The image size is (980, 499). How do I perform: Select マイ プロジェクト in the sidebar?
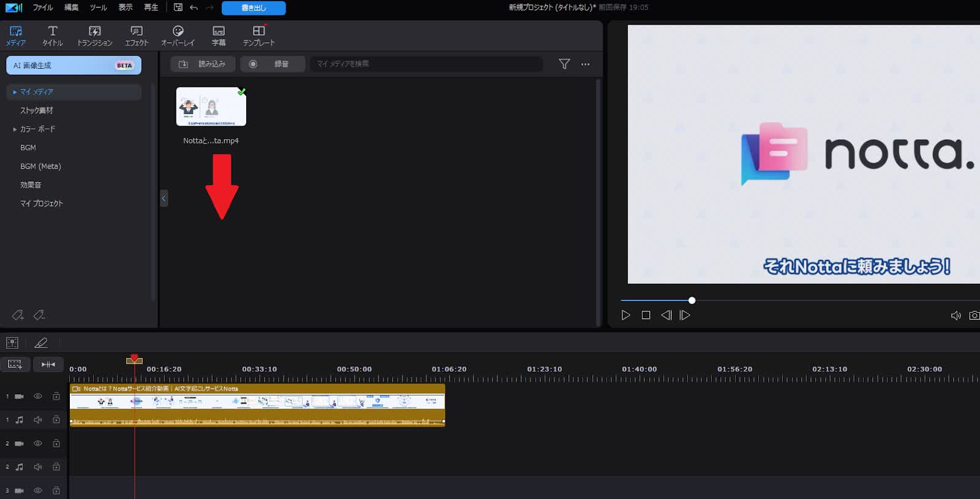(41, 204)
